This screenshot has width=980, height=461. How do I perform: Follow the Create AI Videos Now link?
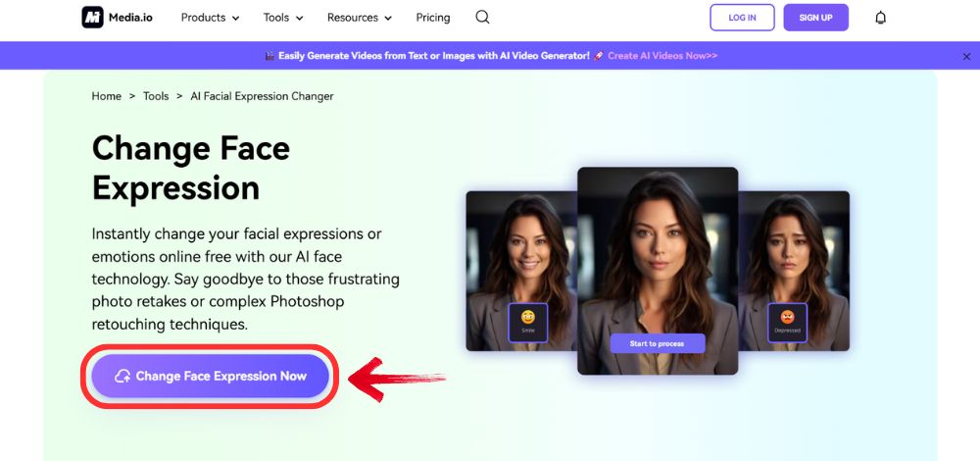click(x=662, y=56)
